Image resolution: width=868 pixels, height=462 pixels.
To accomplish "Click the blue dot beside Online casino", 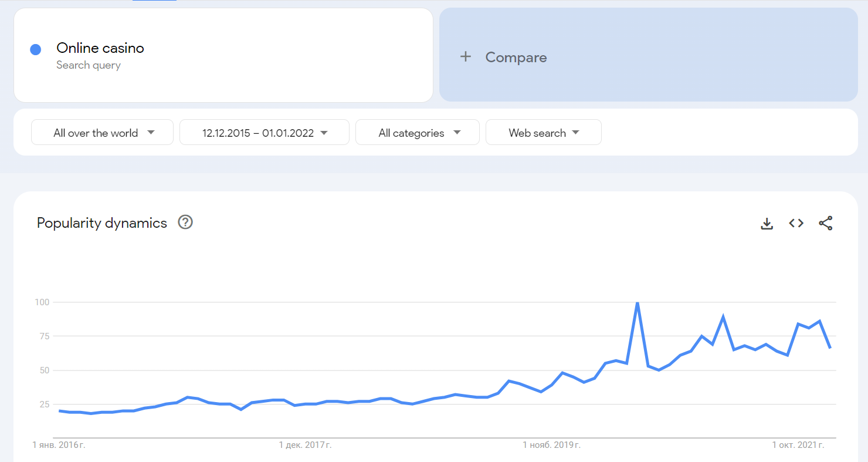I will [35, 50].
